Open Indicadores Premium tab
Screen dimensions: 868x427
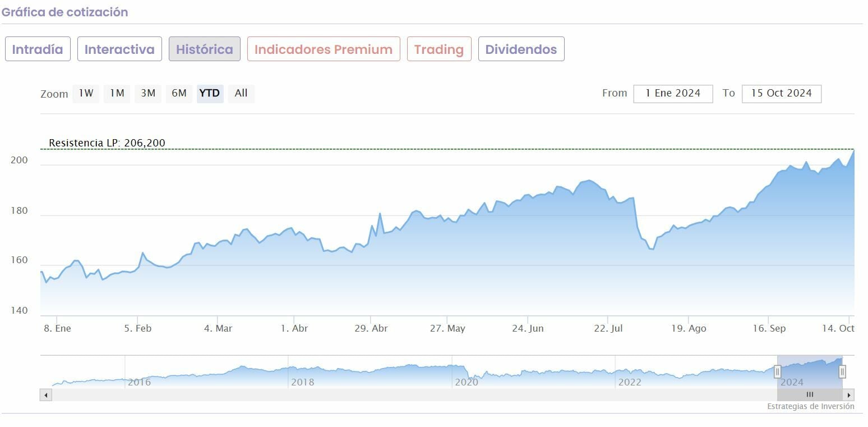(x=324, y=49)
